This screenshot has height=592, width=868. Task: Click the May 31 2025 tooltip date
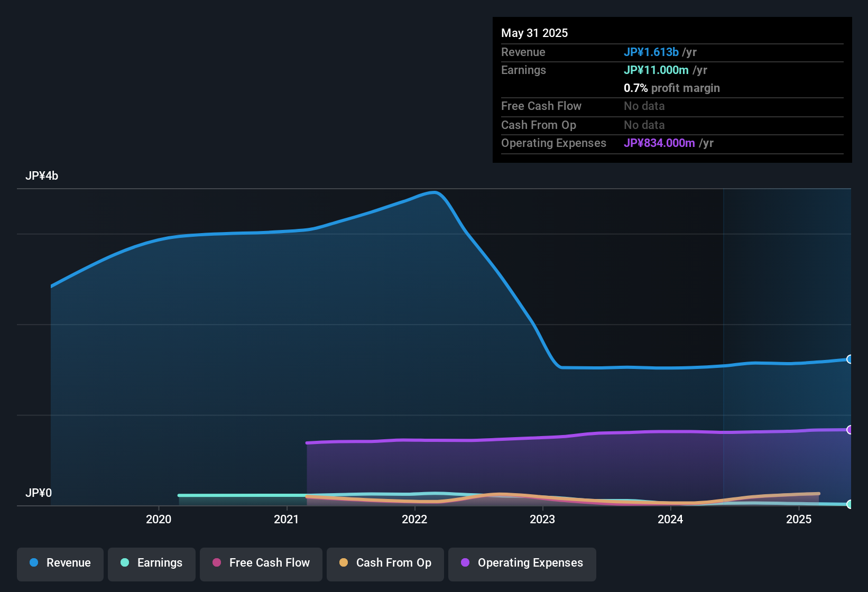click(x=534, y=33)
